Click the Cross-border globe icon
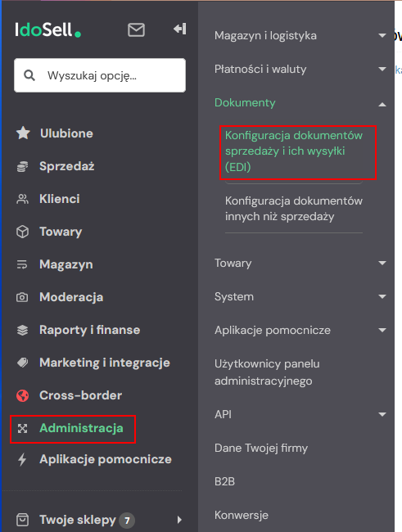This screenshot has height=532, width=402. 23,395
